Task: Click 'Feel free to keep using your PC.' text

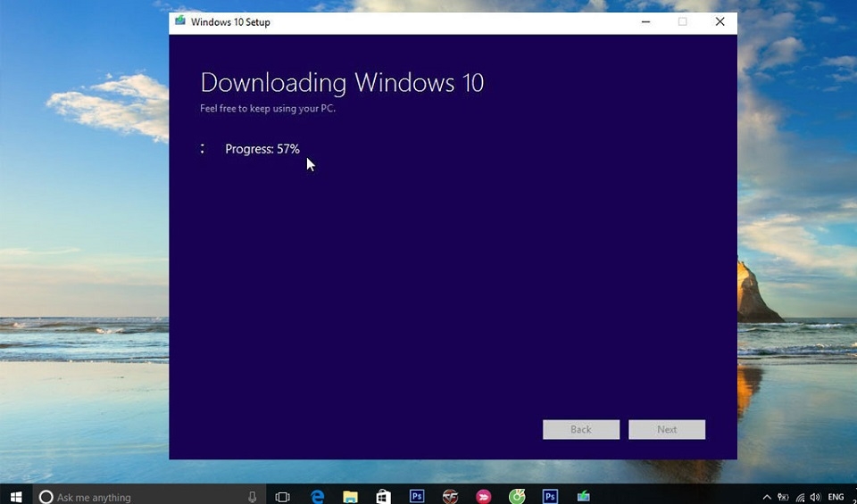Action: [x=268, y=108]
